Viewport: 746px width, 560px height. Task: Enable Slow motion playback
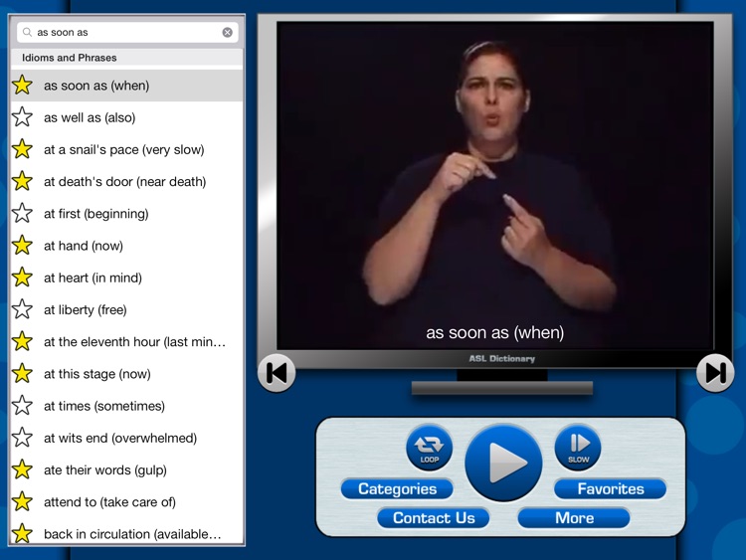578,449
